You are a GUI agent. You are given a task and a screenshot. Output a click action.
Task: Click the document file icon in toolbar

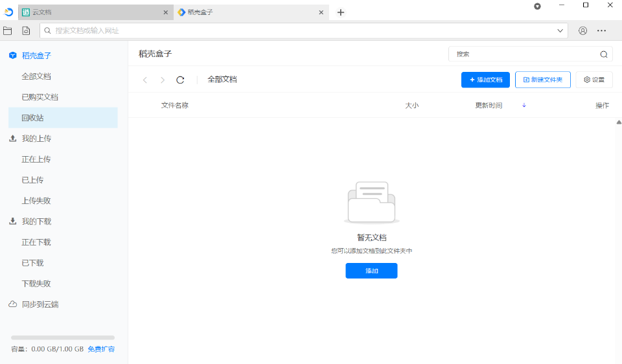26,30
